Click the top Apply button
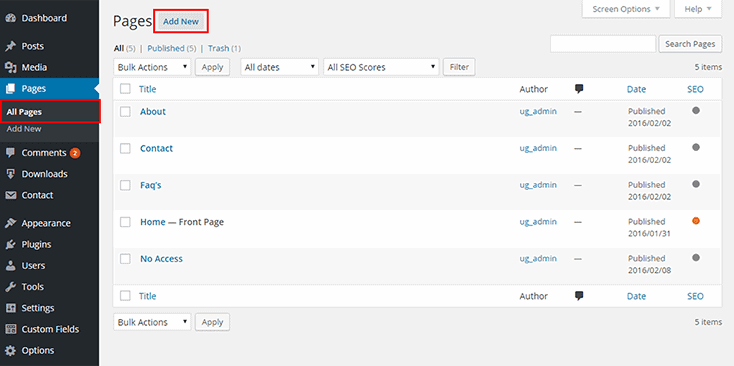This screenshot has height=366, width=734. click(212, 67)
